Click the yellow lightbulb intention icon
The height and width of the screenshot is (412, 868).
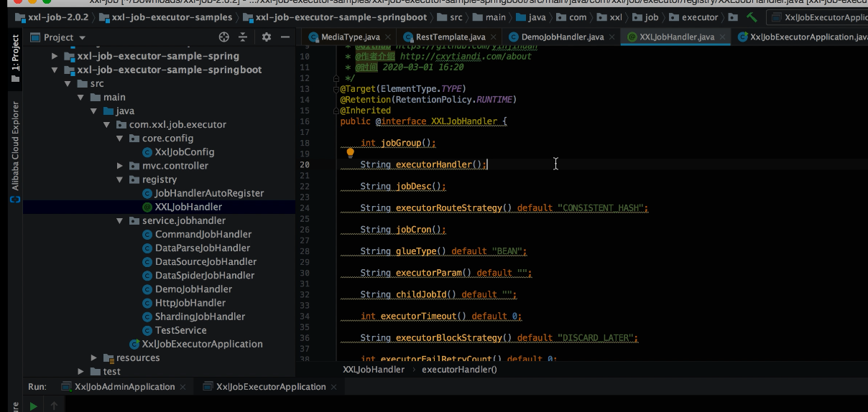[x=351, y=152]
